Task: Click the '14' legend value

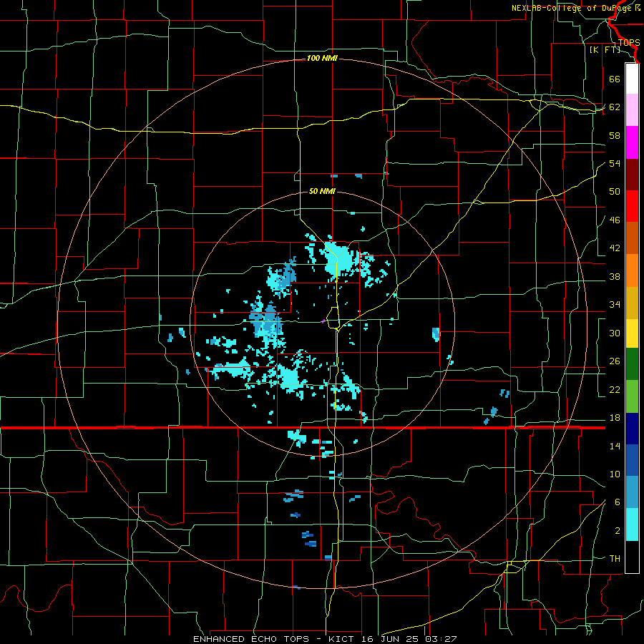Action: pyautogui.click(x=615, y=446)
